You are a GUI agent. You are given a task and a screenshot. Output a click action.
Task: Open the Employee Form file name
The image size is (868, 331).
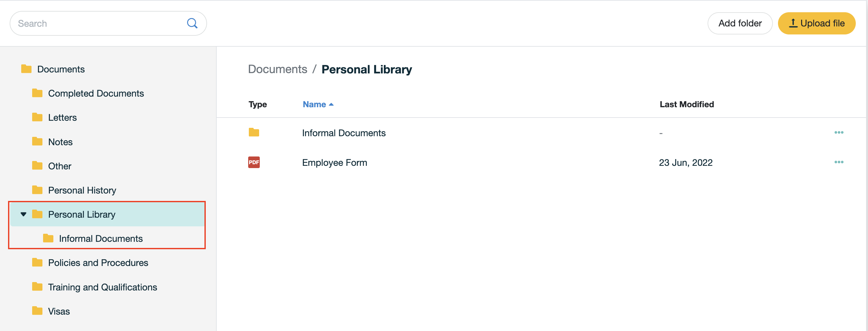point(334,163)
